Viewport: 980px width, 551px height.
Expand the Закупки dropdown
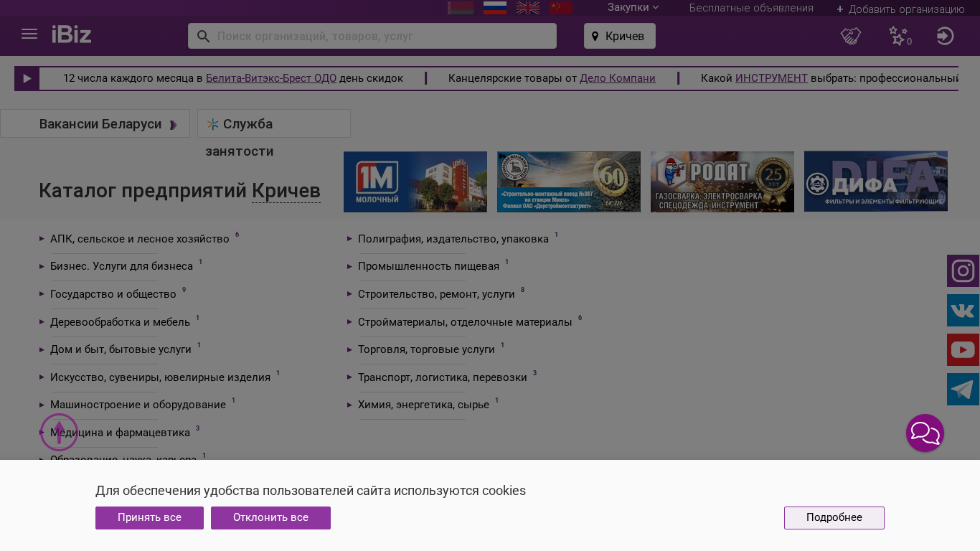[633, 8]
